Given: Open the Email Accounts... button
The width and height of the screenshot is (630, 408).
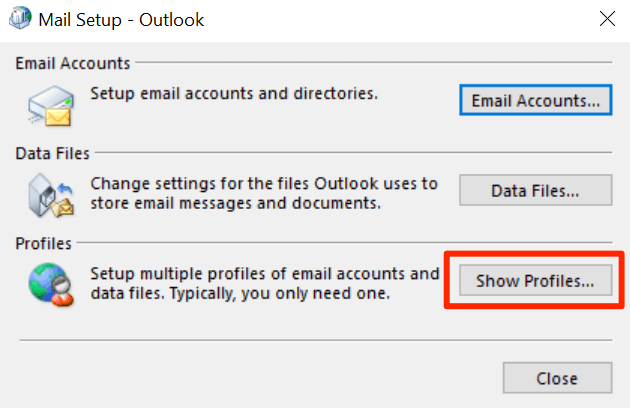Looking at the screenshot, I should click(534, 100).
